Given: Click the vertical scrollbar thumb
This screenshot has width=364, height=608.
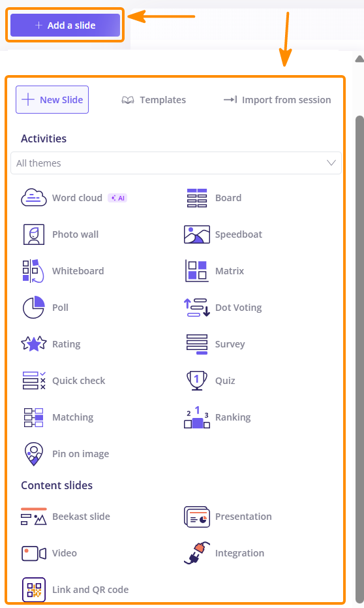Looking at the screenshot, I should point(359,359).
